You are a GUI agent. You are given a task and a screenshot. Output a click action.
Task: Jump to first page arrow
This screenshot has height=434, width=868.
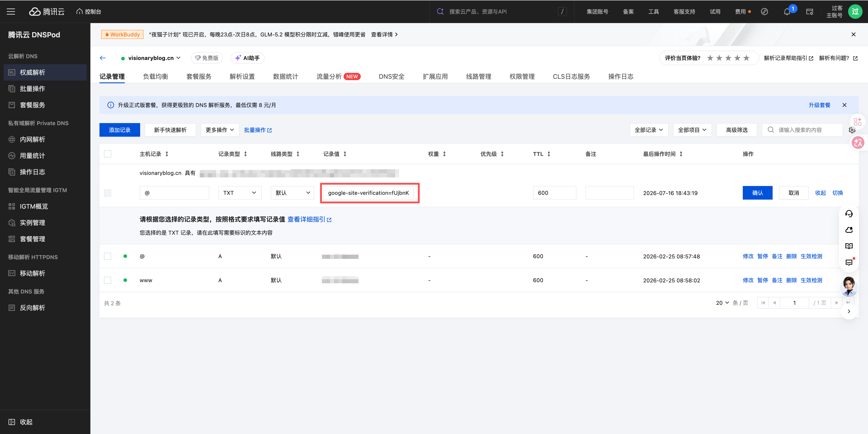coord(763,303)
